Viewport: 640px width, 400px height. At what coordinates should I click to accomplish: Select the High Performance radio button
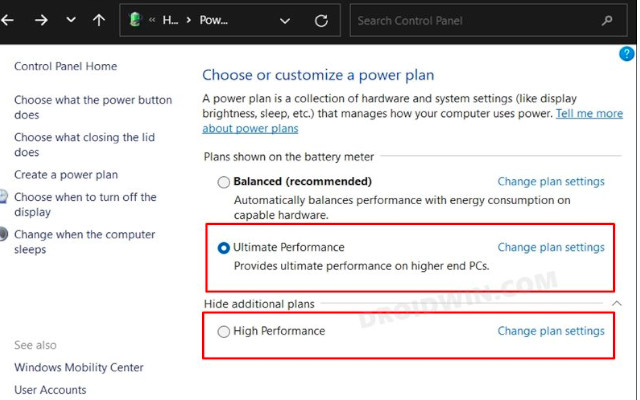(224, 331)
